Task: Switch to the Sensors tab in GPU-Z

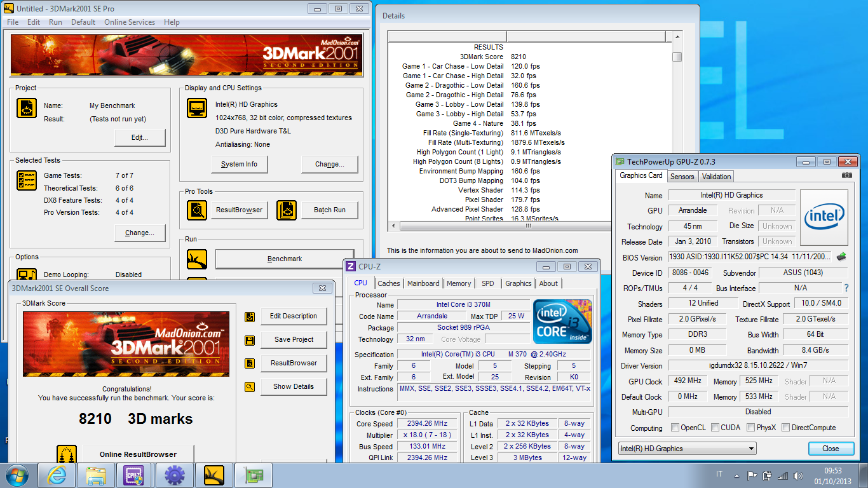Action: point(682,177)
